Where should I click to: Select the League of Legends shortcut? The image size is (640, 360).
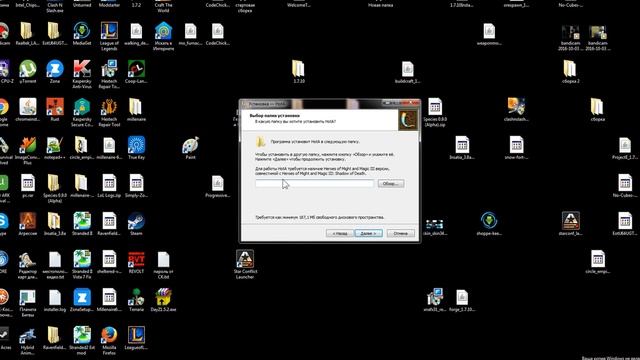(x=109, y=36)
